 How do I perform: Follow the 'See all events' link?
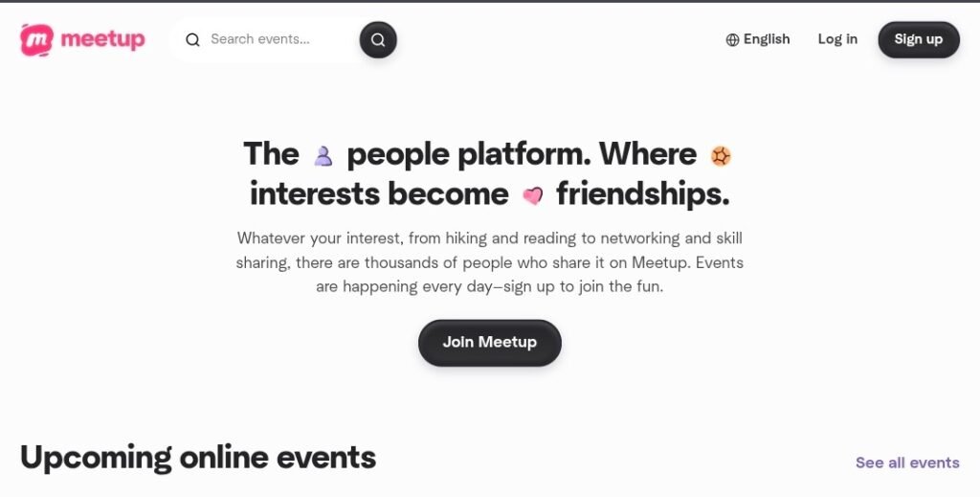pos(907,463)
